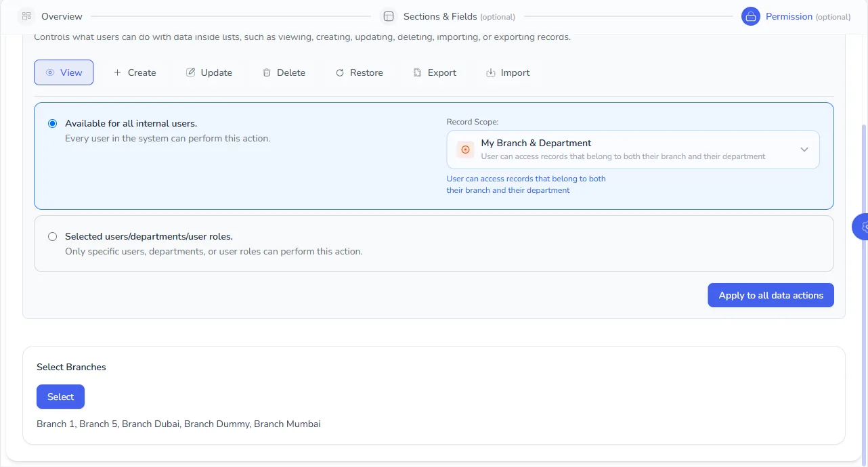
Task: Switch to the View data action tab
Action: pyautogui.click(x=64, y=72)
